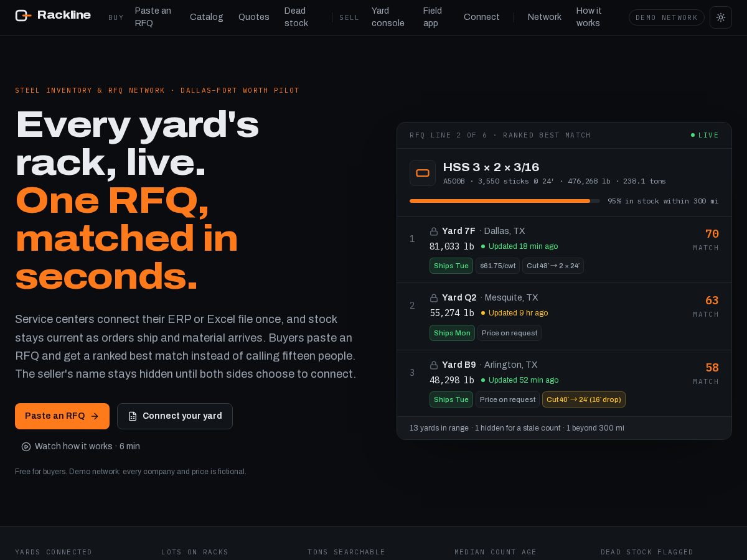
Task: Open the Network nav link
Action: coord(545,17)
